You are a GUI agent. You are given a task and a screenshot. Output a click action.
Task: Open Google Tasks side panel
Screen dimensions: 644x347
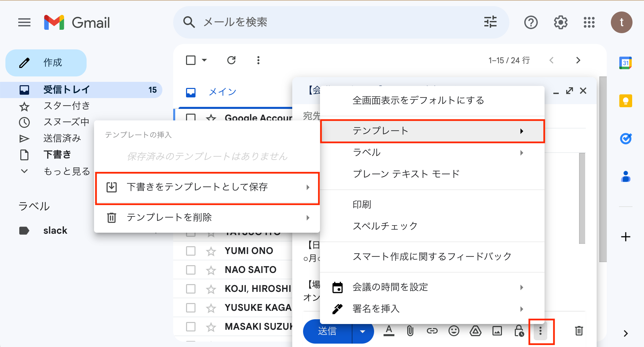point(625,139)
